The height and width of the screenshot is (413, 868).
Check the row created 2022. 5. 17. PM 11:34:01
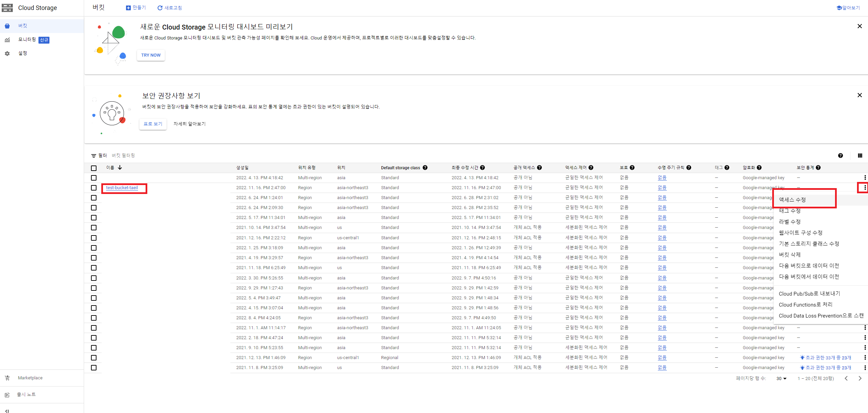click(x=94, y=218)
